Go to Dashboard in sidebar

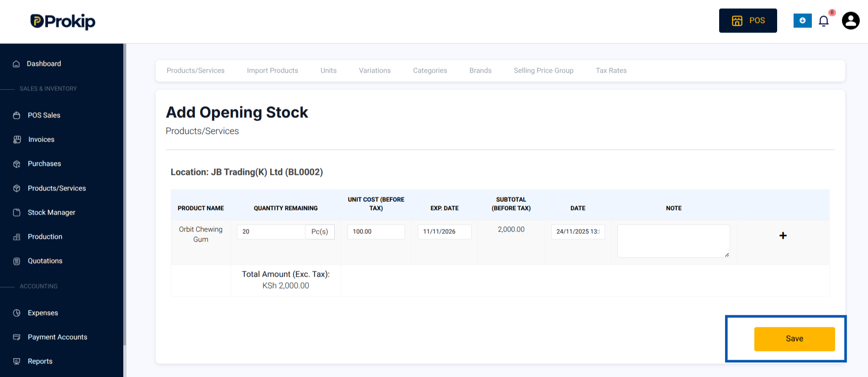[44, 63]
